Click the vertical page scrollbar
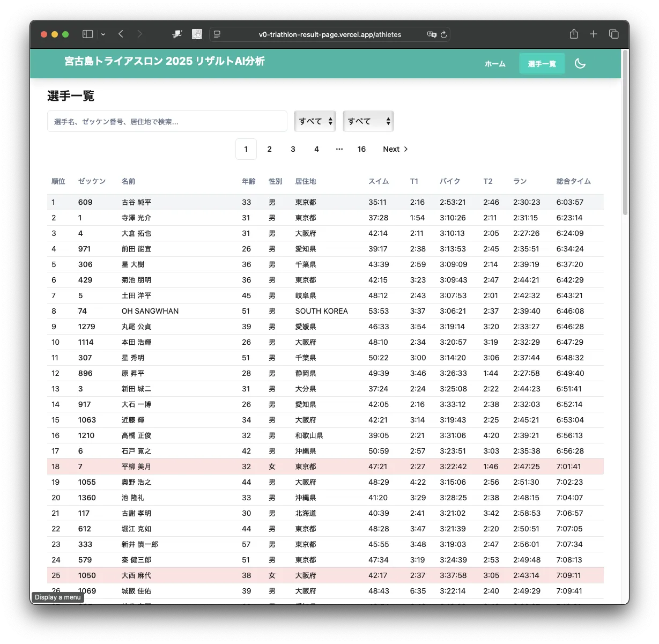 tap(625, 134)
